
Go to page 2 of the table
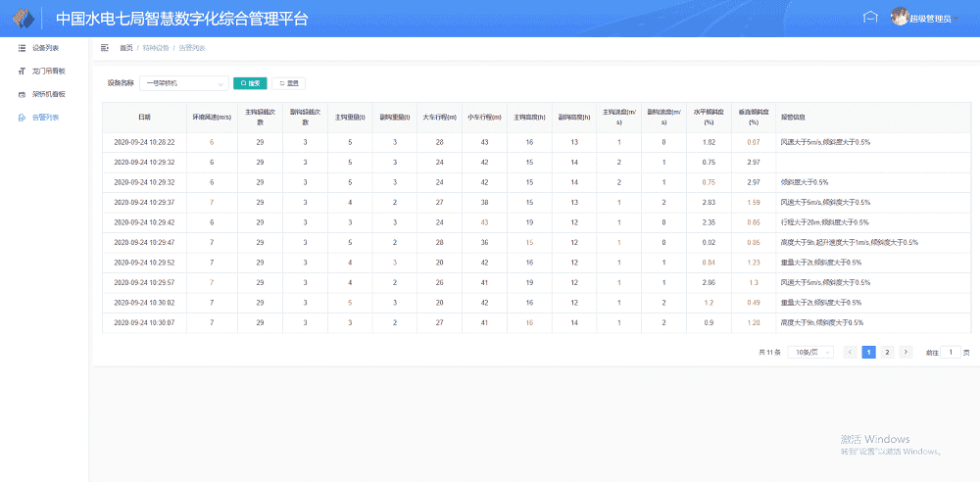(x=887, y=352)
